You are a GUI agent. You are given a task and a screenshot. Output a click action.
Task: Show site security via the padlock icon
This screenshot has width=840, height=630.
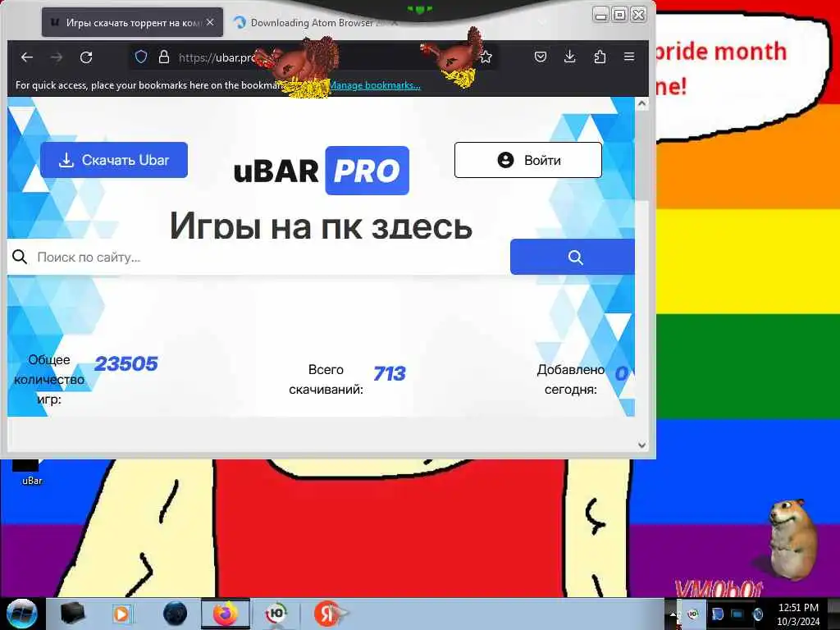[x=164, y=57]
